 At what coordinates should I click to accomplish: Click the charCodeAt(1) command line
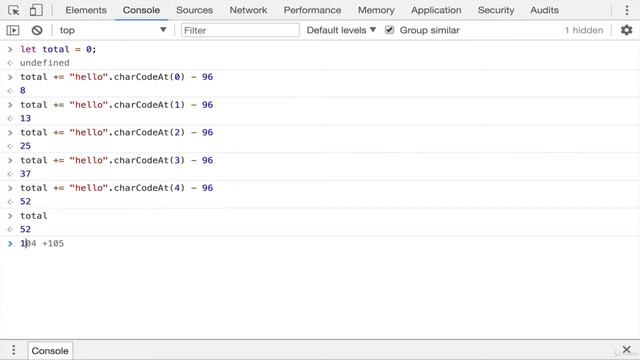pyautogui.click(x=117, y=104)
